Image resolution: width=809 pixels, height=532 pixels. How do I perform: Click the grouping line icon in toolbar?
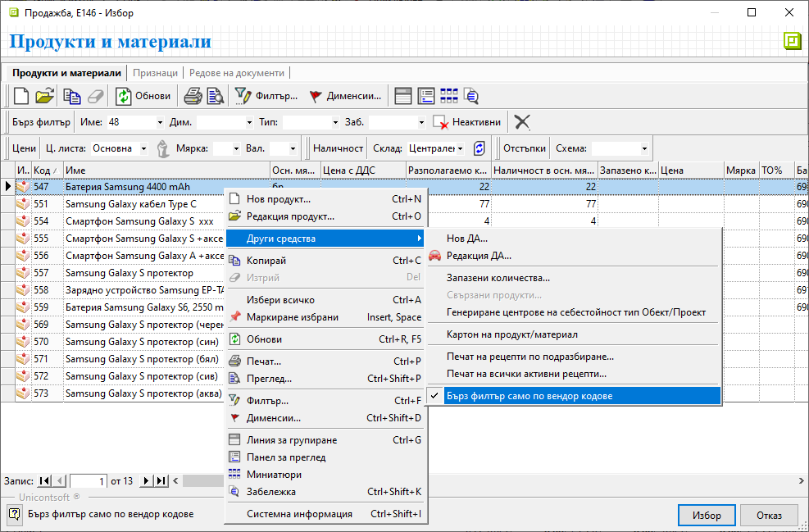point(402,96)
